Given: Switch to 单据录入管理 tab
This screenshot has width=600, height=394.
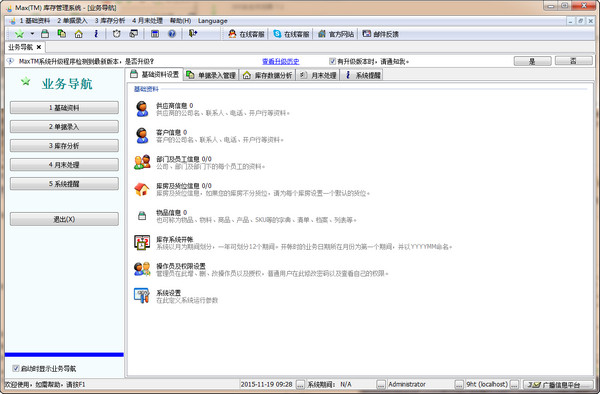Looking at the screenshot, I should pos(211,75).
